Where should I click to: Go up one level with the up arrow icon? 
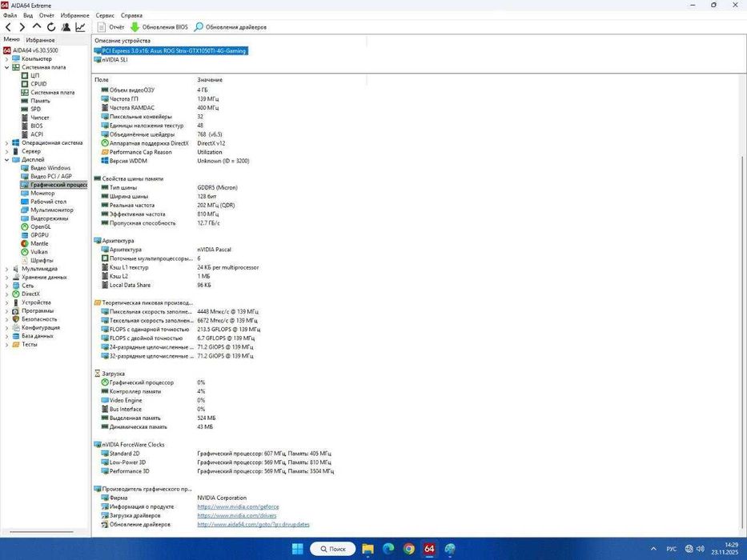click(x=37, y=27)
